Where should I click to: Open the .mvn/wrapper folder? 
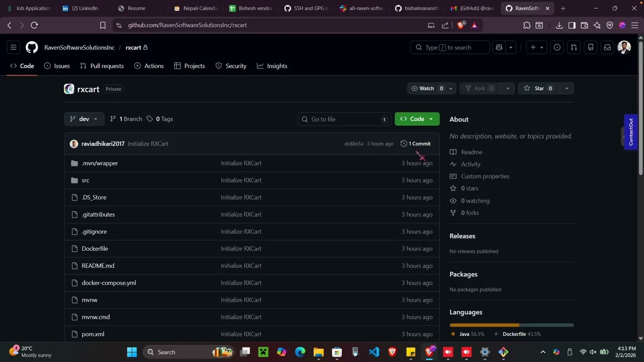100,163
